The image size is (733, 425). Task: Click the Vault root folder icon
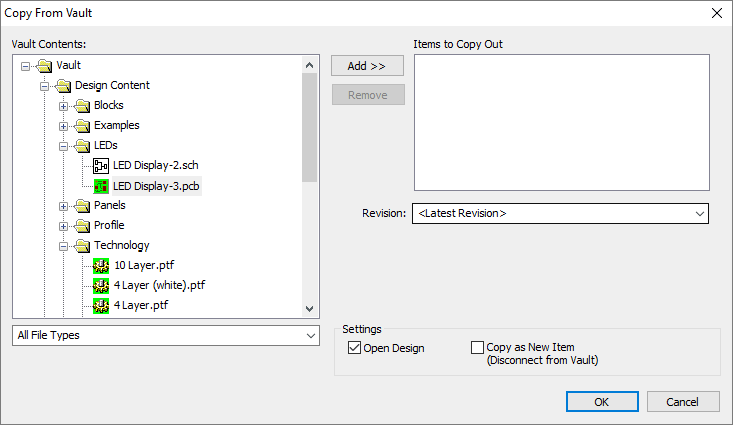(44, 66)
